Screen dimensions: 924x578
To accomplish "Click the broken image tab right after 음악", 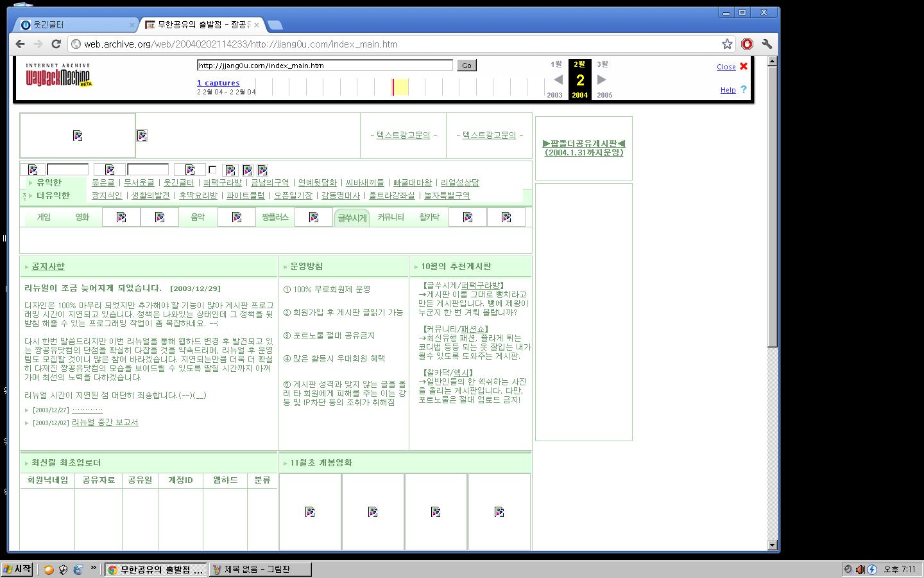I will [237, 218].
